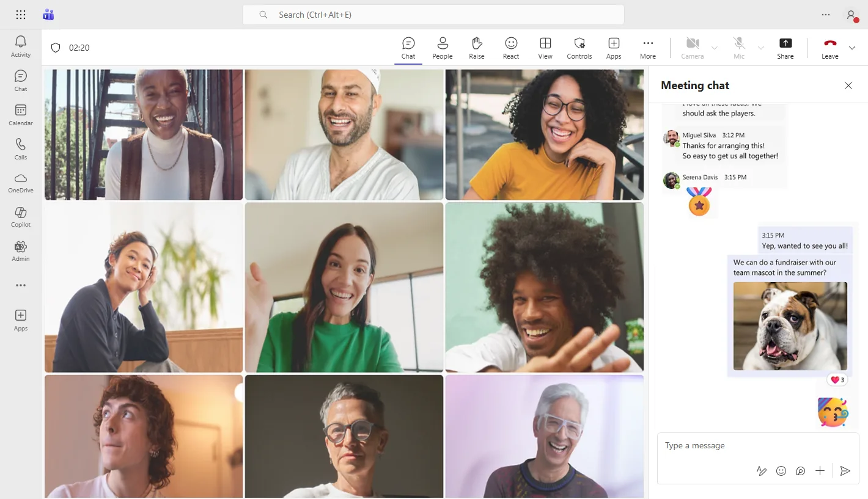Viewport: 868px width, 499px height.
Task: Go to Calendar in the sidebar
Action: (x=21, y=114)
